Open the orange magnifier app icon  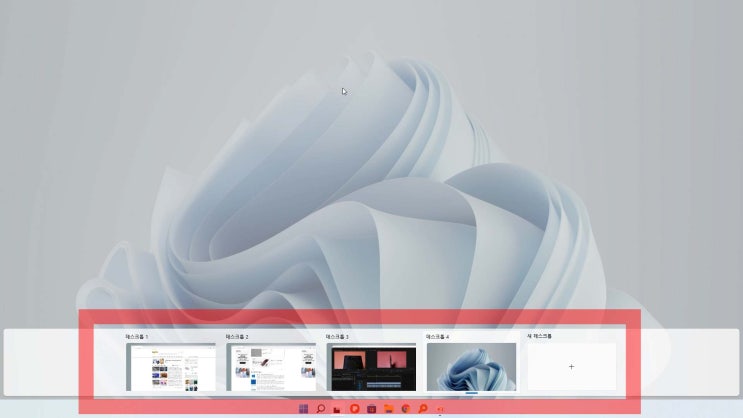pyautogui.click(x=423, y=409)
